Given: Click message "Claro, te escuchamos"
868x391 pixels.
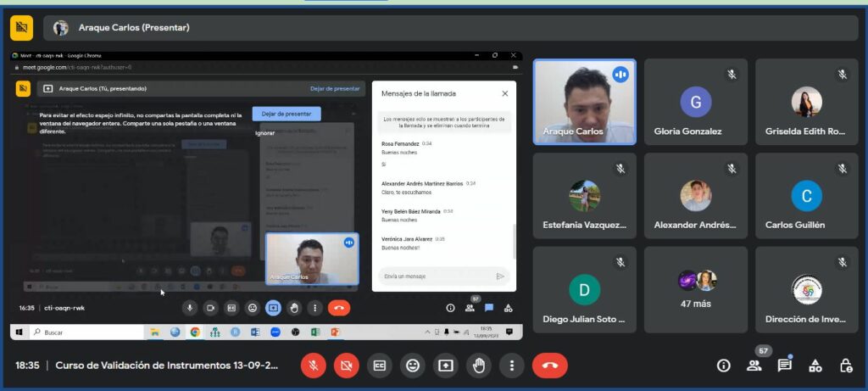Looking at the screenshot, I should [x=406, y=193].
